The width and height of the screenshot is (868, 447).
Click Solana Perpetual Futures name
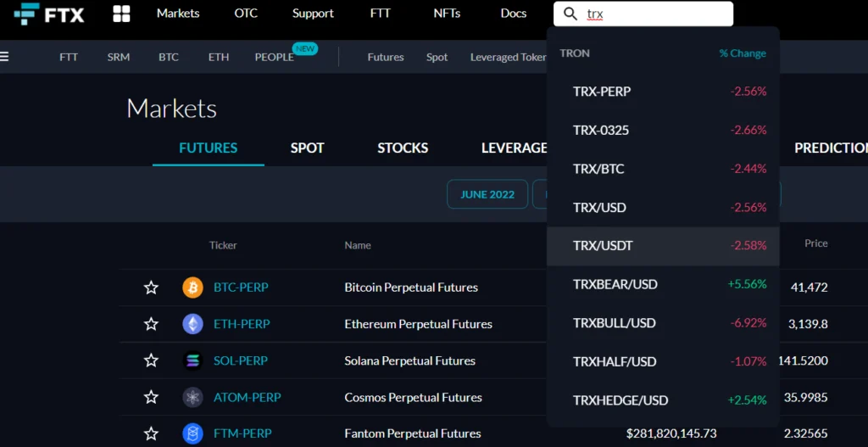click(409, 360)
